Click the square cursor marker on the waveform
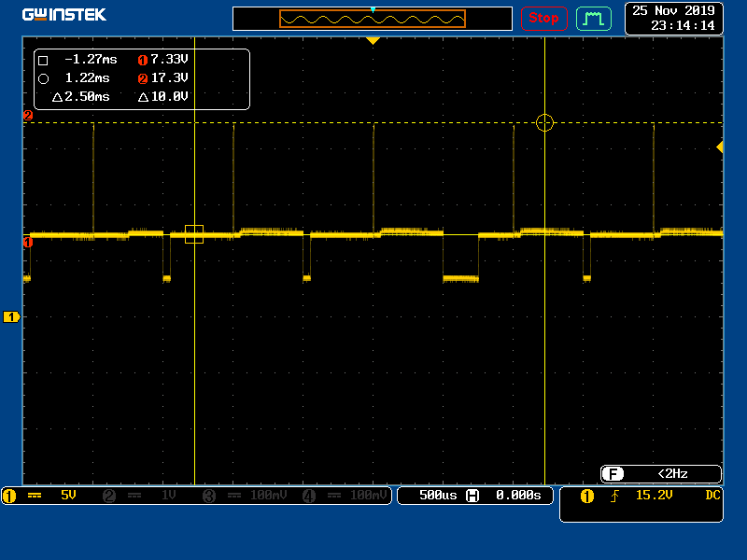747x560 pixels. pyautogui.click(x=194, y=234)
